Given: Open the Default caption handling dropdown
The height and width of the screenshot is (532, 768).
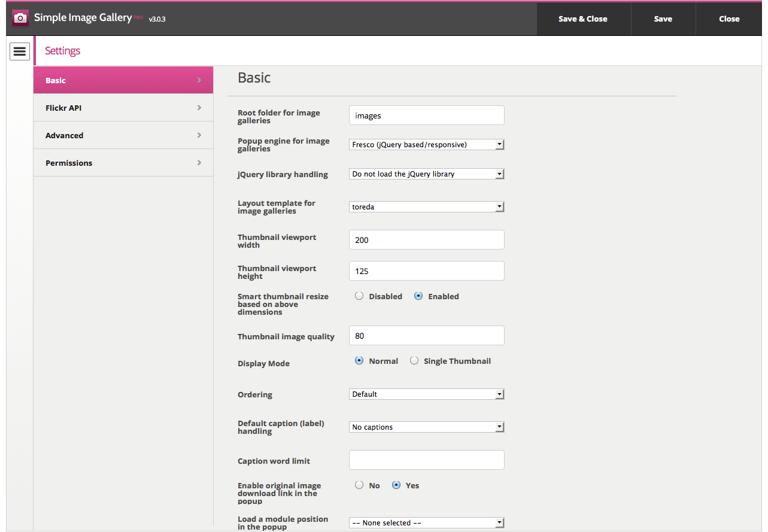Looking at the screenshot, I should [x=427, y=427].
